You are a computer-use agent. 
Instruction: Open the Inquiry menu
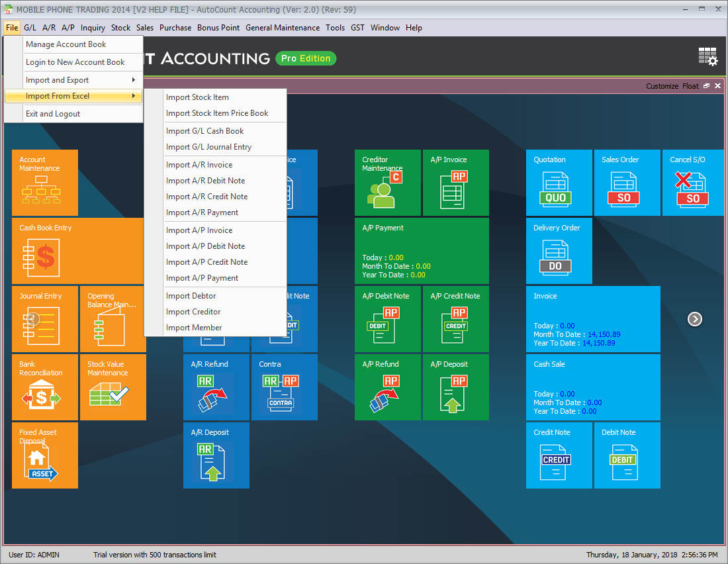point(93,28)
